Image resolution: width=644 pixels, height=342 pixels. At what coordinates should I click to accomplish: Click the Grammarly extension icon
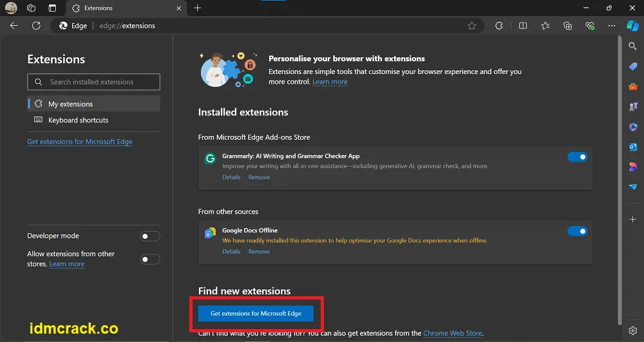211,159
